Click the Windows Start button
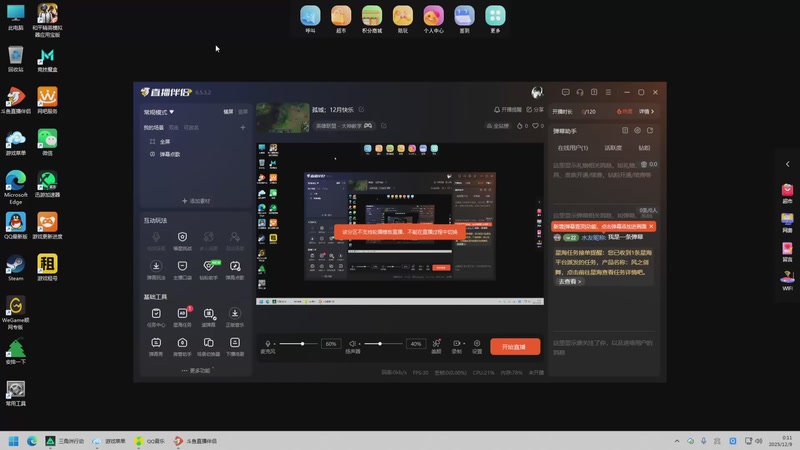 coord(14,441)
